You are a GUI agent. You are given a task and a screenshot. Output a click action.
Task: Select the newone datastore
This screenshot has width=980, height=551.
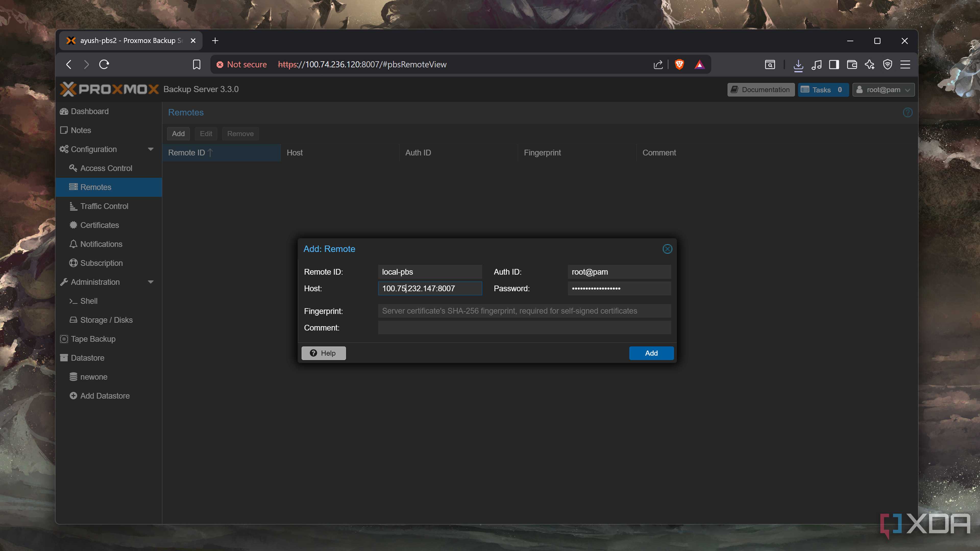tap(109, 377)
